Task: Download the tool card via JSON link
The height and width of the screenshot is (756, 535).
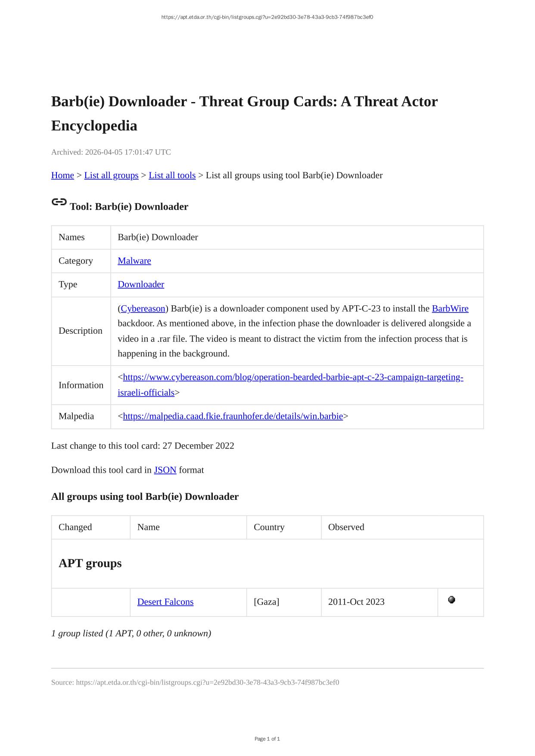Action: [x=165, y=470]
